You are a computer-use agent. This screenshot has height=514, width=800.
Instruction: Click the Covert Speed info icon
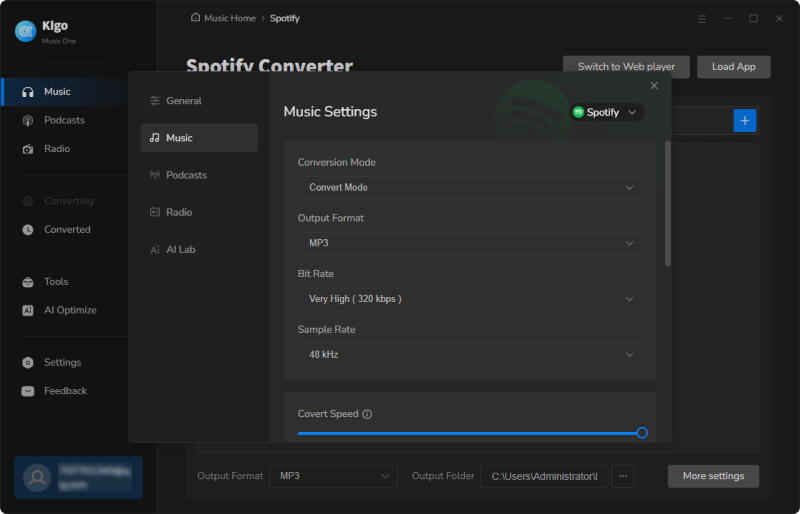pos(367,414)
